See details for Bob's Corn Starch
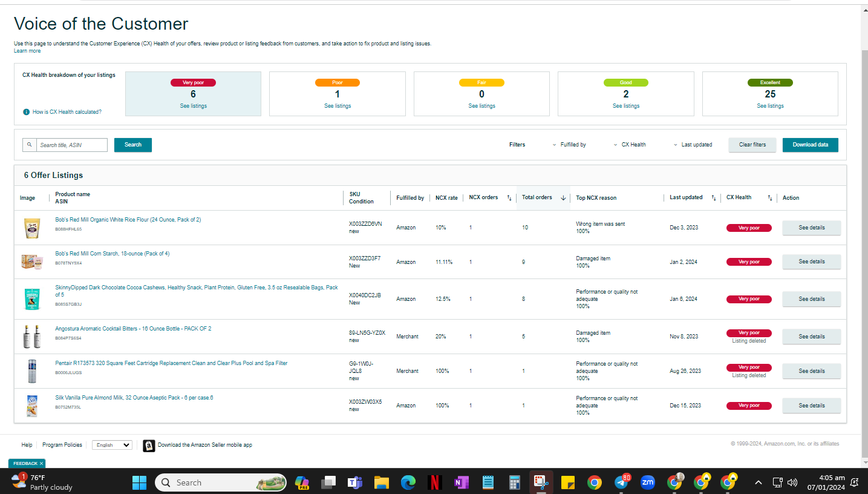The height and width of the screenshot is (494, 868). point(812,262)
